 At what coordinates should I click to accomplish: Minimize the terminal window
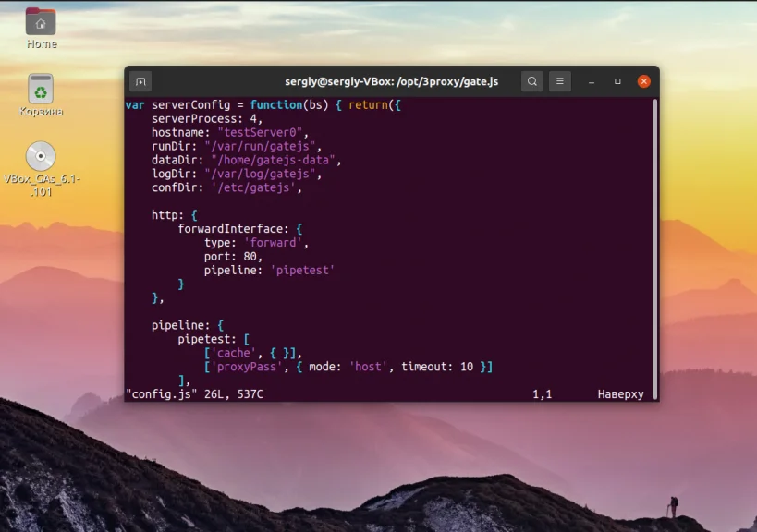click(x=592, y=81)
